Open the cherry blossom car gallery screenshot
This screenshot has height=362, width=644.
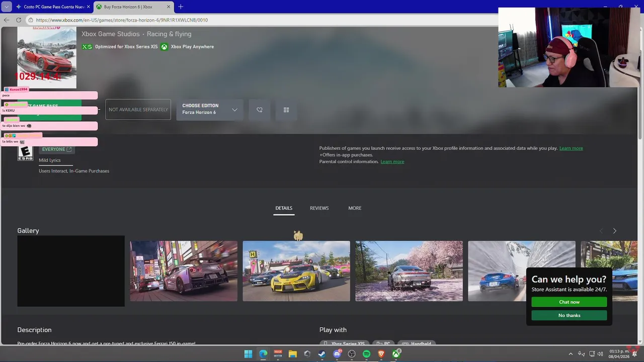[409, 271]
